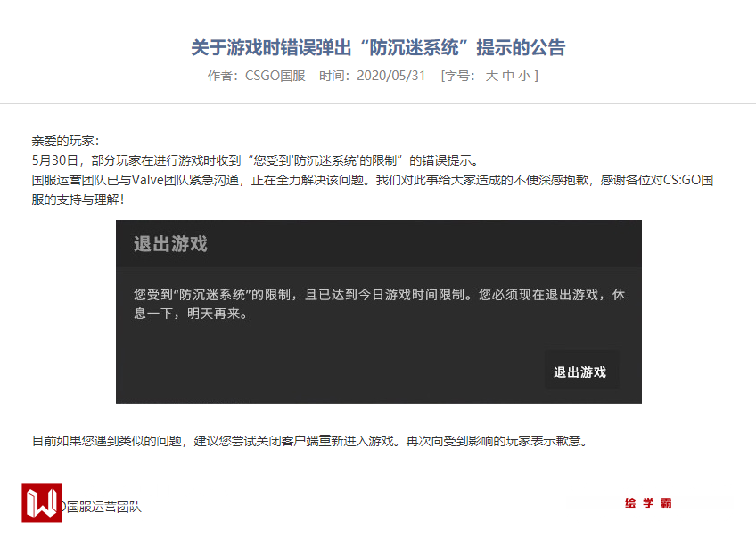Click the 亲爱的玩家 greeting line
The width and height of the screenshot is (756, 538).
click(66, 141)
